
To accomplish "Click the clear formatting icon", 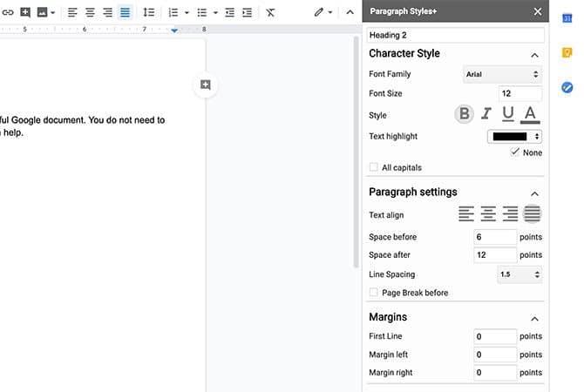I will tap(271, 13).
